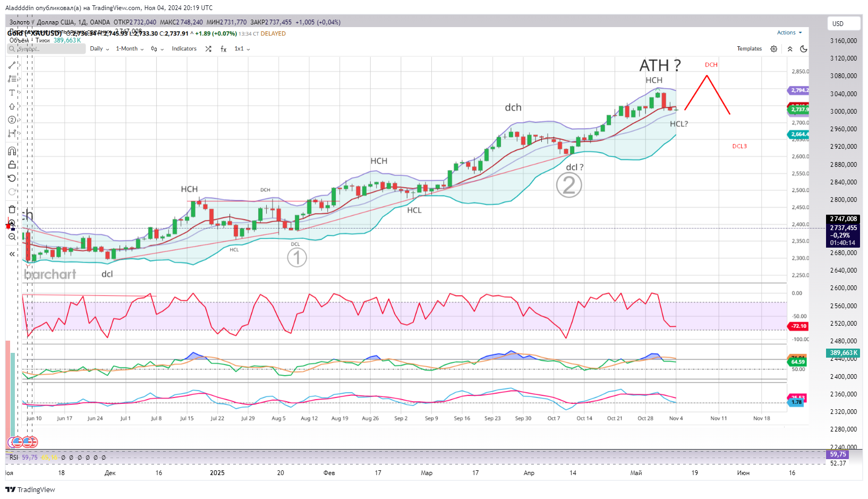
Task: Click the 64.59 indicator value label
Action: pos(798,362)
